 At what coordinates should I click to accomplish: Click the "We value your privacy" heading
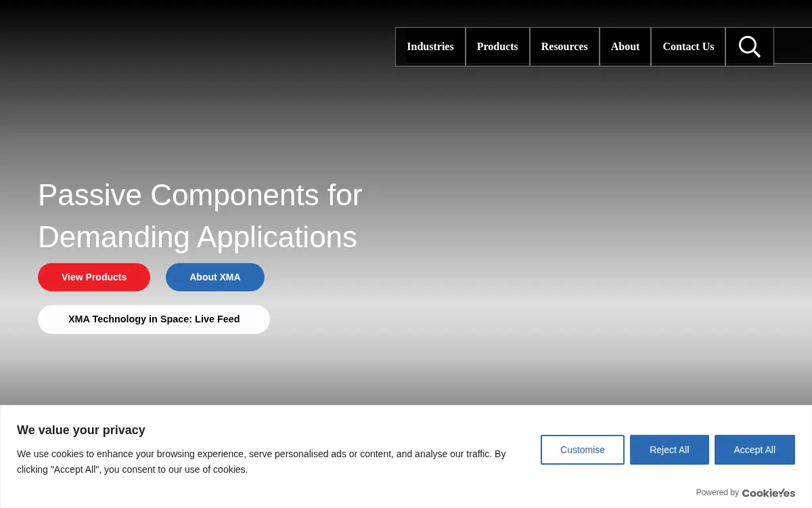(81, 430)
